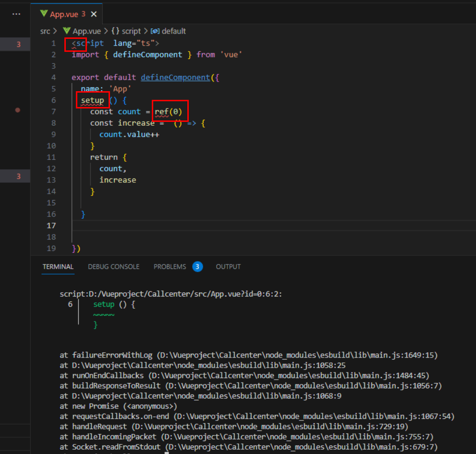This screenshot has height=454, width=476.
Task: Open the three-dots more actions menu
Action: click(x=16, y=14)
